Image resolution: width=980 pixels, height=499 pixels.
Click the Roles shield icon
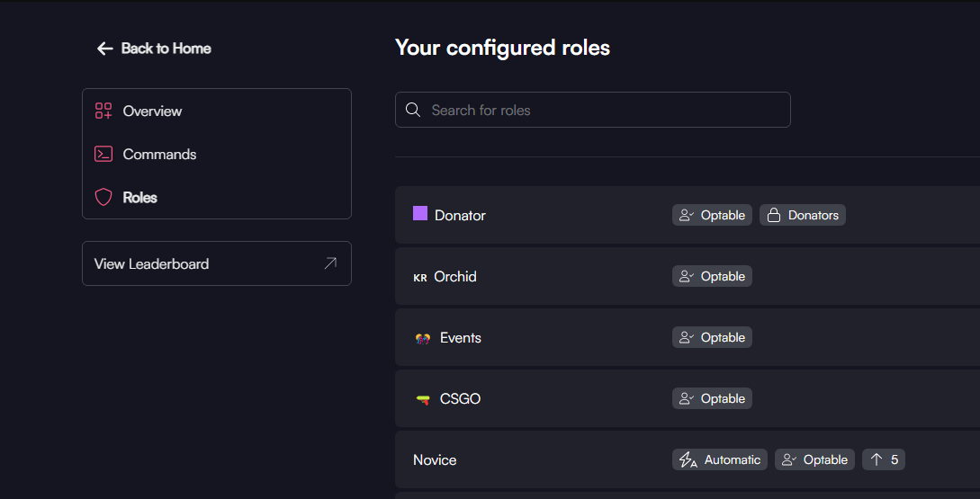(103, 198)
